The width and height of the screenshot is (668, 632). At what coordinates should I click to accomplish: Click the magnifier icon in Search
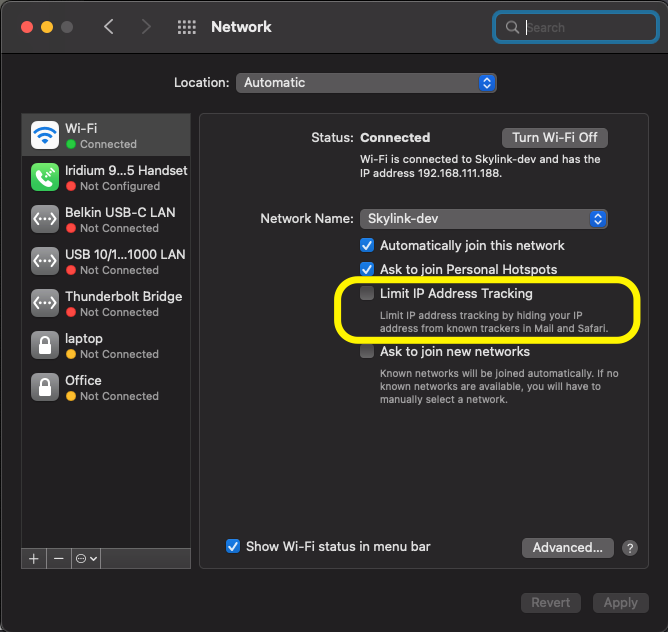click(x=512, y=27)
